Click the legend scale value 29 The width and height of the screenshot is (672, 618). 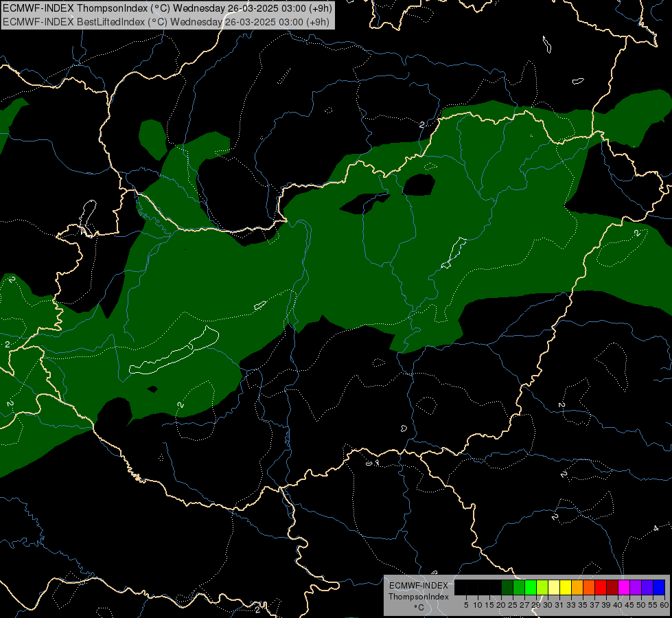pyautogui.click(x=536, y=605)
